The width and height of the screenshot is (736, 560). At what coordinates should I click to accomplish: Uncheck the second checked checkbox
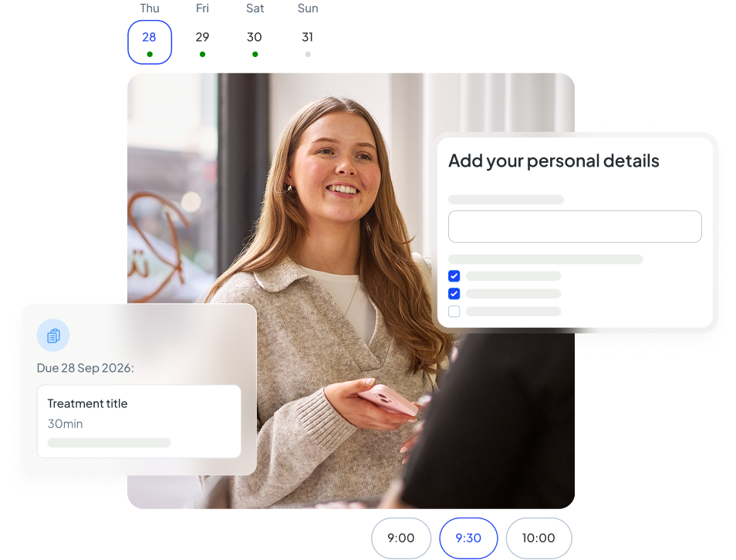click(x=454, y=294)
